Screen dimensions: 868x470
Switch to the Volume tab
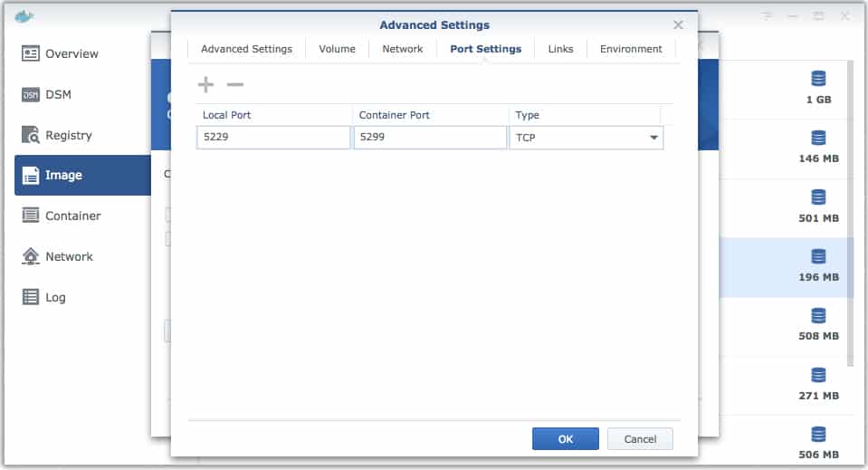pos(337,49)
